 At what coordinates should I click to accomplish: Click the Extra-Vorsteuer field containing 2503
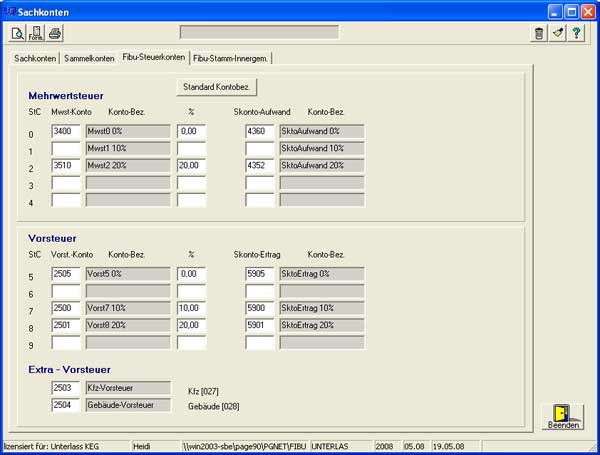(x=66, y=388)
